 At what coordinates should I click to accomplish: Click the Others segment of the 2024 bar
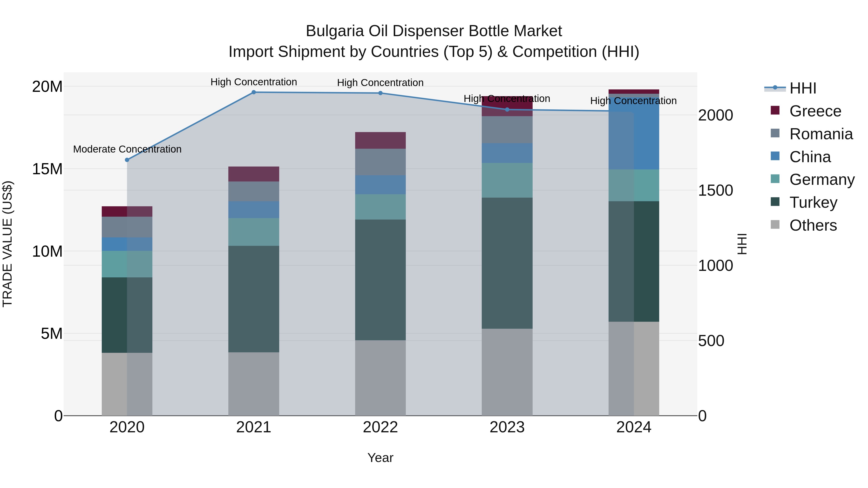pos(634,369)
